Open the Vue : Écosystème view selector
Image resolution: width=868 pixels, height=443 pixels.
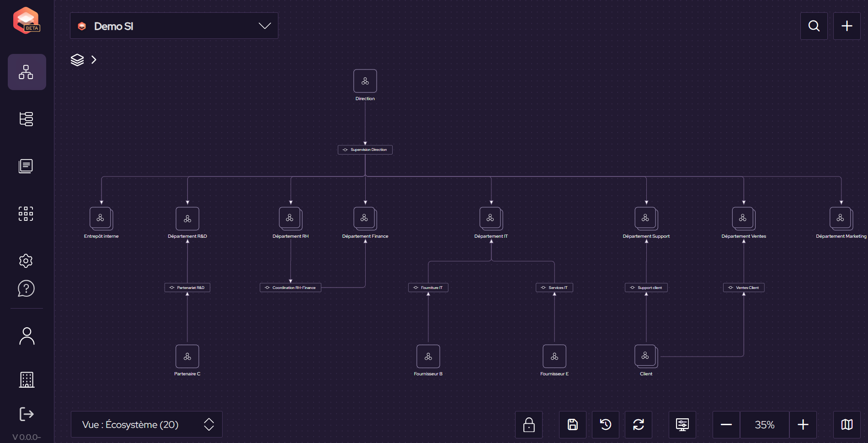point(146,425)
